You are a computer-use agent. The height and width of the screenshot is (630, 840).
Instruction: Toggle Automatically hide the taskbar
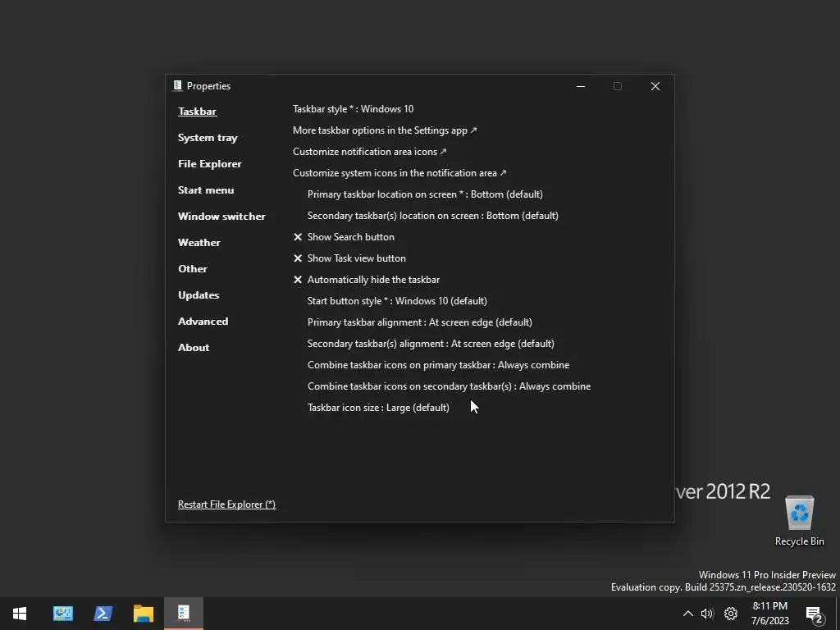367,280
